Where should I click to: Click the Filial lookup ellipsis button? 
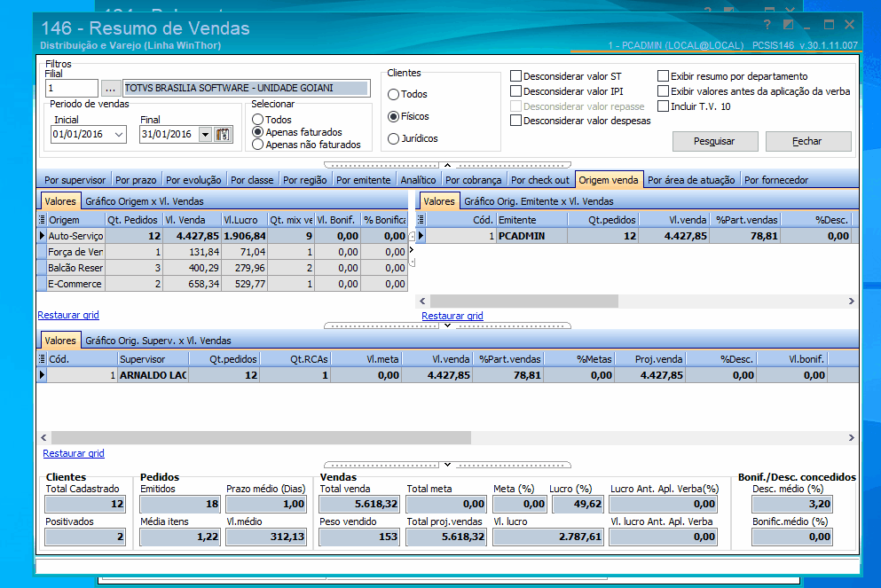click(x=110, y=88)
